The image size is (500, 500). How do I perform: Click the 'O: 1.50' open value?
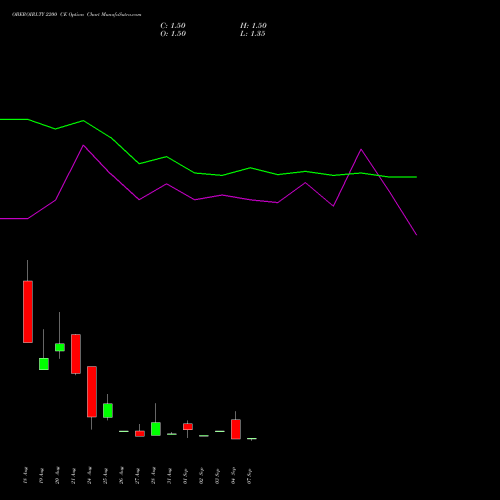click(173, 34)
